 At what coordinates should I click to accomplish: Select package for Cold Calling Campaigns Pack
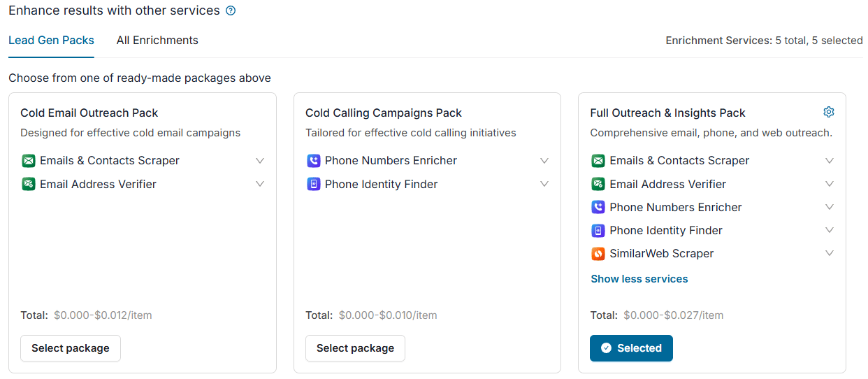[x=355, y=348]
